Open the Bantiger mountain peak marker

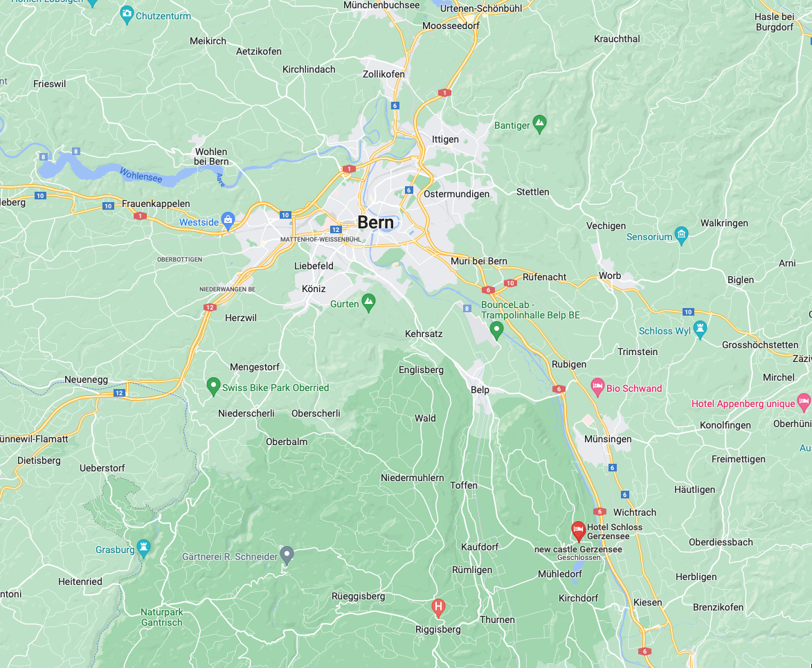(540, 125)
